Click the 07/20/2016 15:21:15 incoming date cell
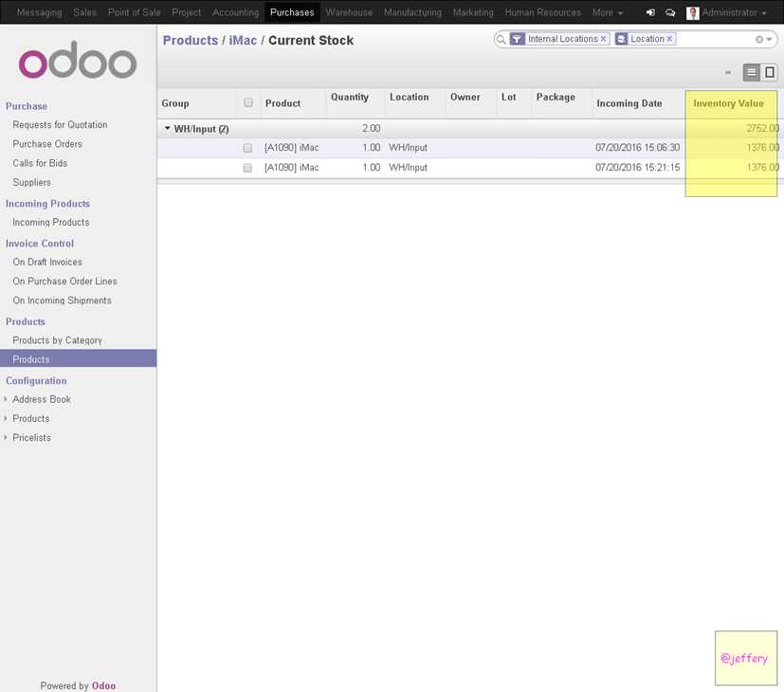This screenshot has width=784, height=692. pyautogui.click(x=637, y=168)
